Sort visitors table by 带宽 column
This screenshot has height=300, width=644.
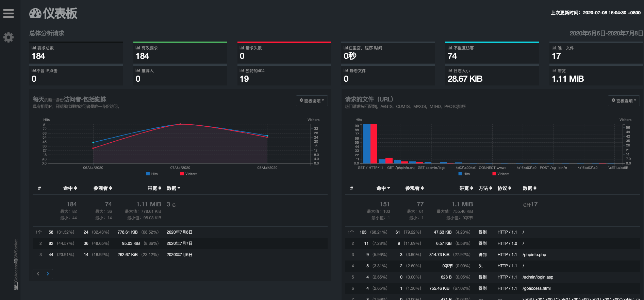[x=154, y=188]
